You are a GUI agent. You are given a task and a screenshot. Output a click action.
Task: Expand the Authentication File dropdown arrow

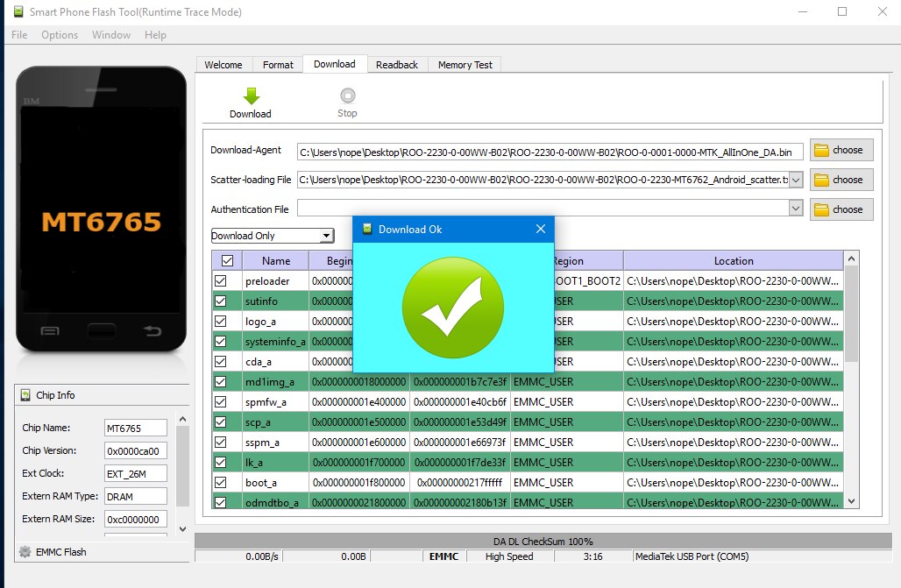coord(796,208)
